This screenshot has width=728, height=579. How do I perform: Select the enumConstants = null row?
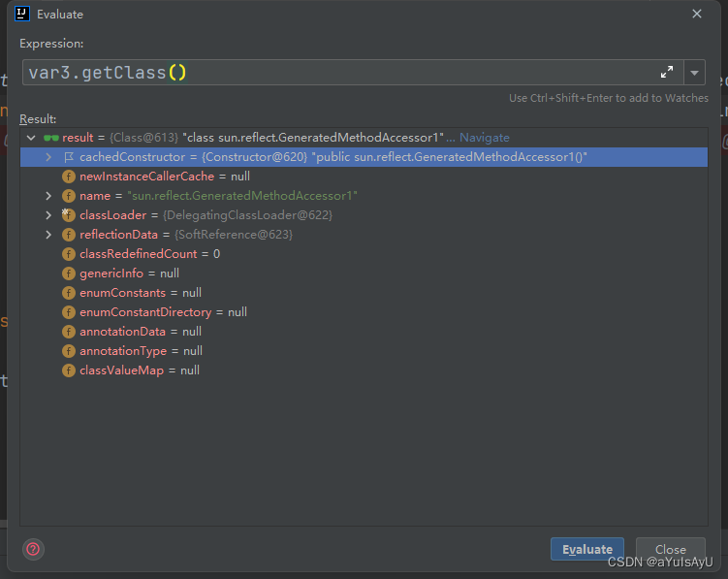point(364,293)
